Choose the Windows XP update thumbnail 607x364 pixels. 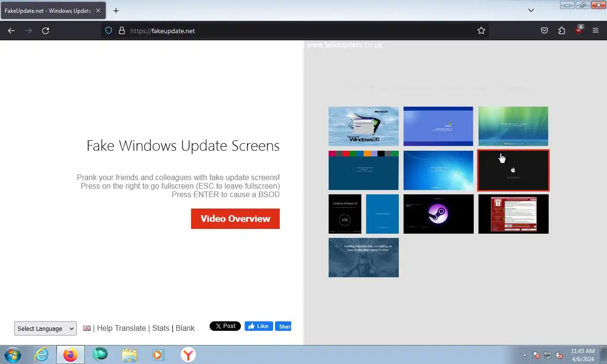[438, 126]
